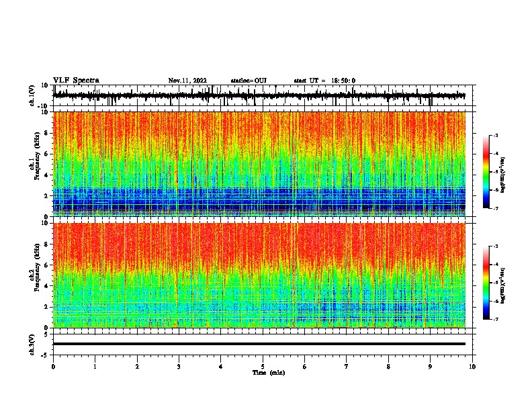Click the ch.2 spectrogram plot area

(259, 275)
